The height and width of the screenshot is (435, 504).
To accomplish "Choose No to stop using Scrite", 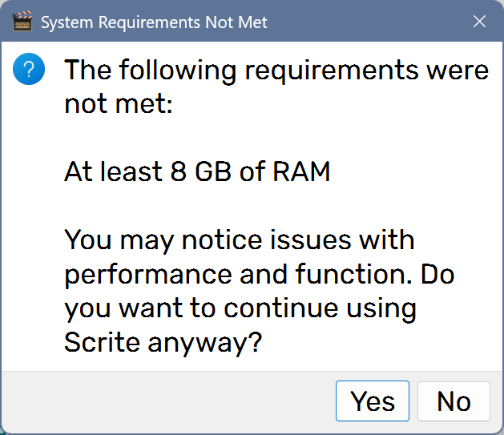I will (x=454, y=401).
